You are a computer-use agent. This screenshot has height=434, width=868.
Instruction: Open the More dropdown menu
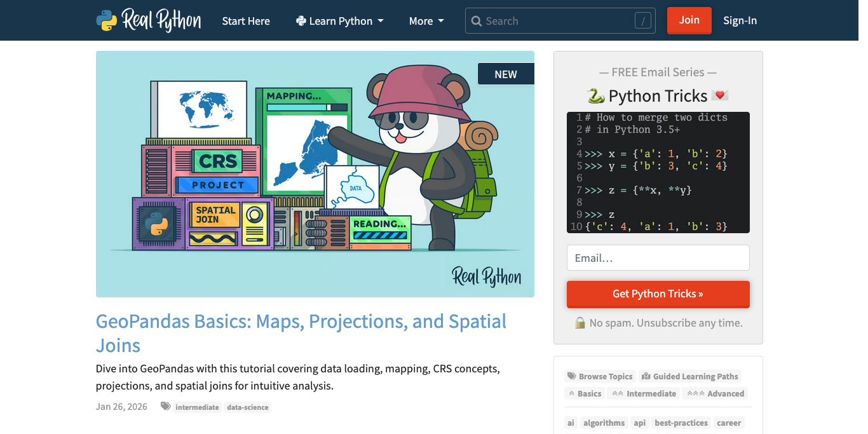click(x=426, y=20)
